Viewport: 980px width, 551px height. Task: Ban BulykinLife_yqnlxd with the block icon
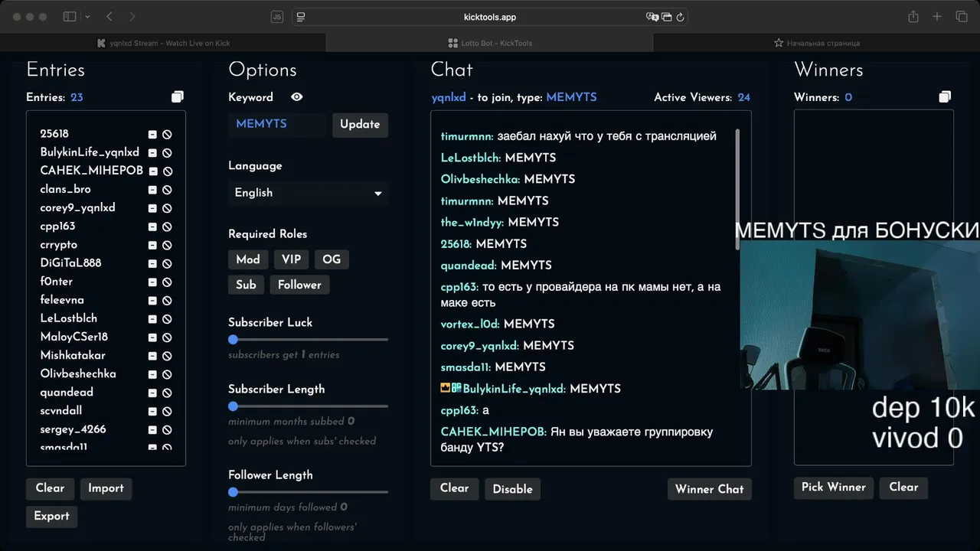[x=167, y=153]
